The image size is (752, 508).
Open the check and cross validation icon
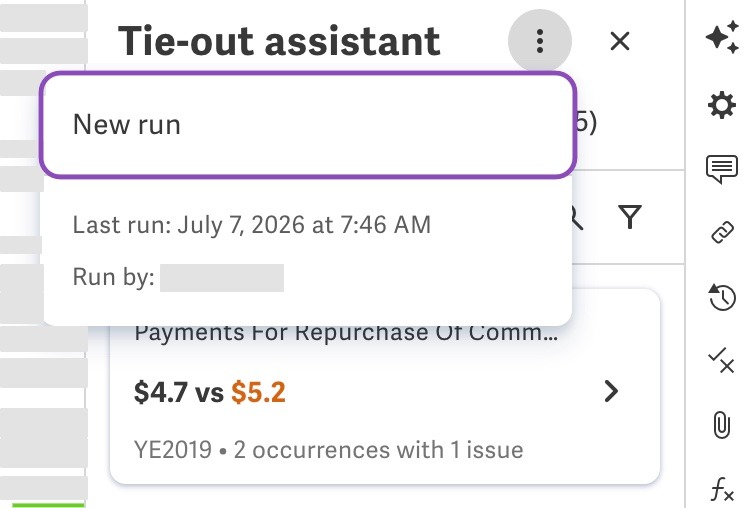[x=721, y=361]
